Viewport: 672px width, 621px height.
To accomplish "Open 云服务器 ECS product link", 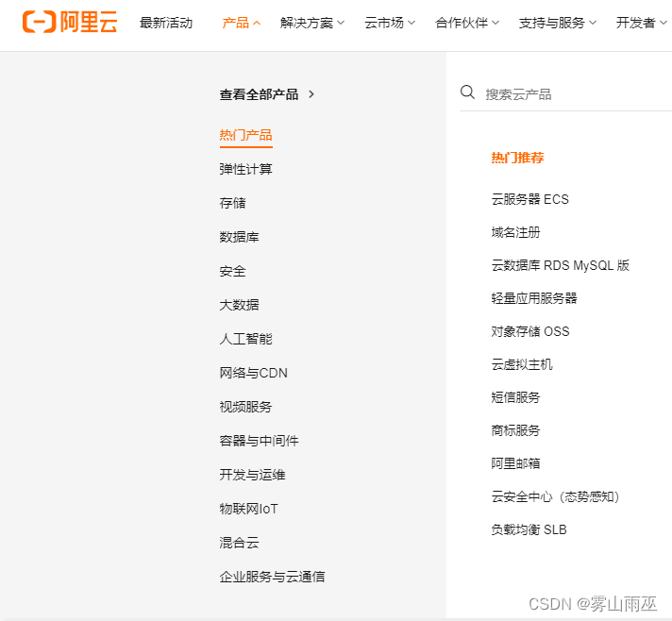I will tap(530, 199).
